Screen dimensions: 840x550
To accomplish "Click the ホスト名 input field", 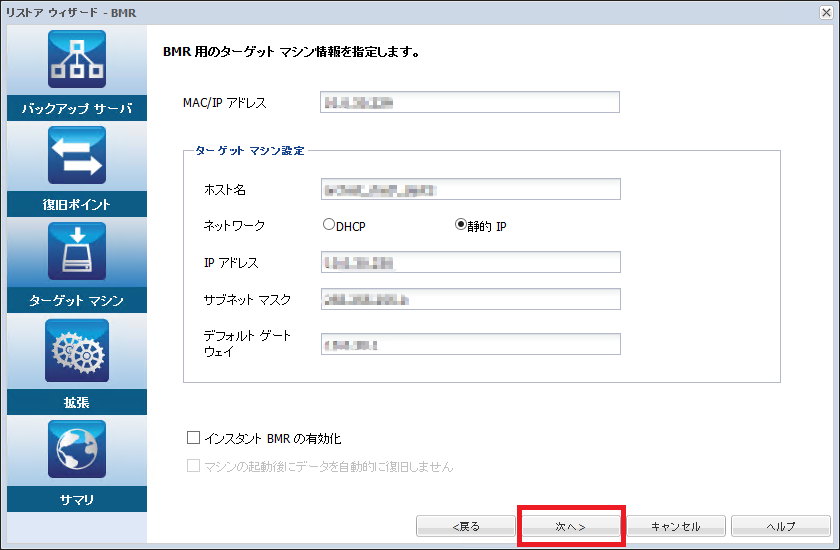I will [471, 189].
